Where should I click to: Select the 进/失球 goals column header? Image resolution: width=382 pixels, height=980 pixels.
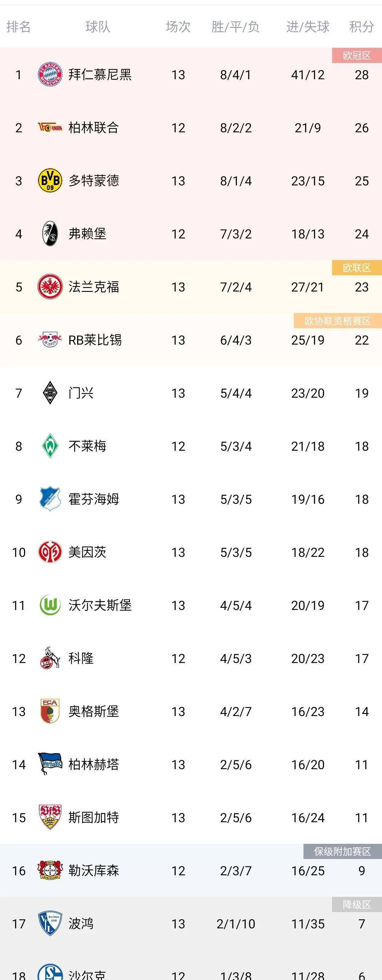308,27
